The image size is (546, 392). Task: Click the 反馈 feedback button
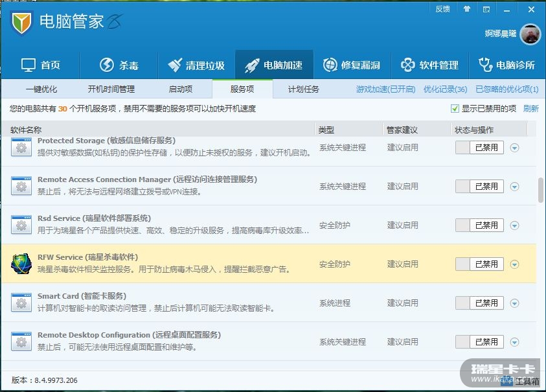[x=443, y=9]
